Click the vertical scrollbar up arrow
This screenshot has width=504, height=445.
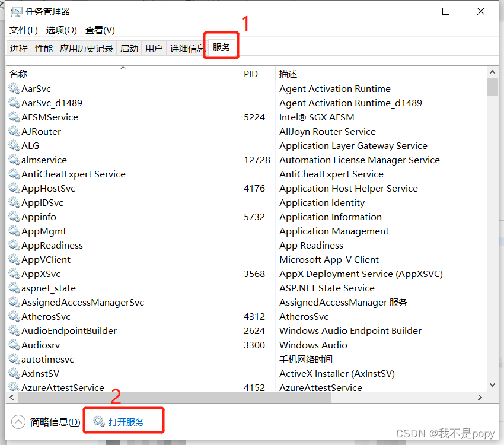click(x=492, y=72)
